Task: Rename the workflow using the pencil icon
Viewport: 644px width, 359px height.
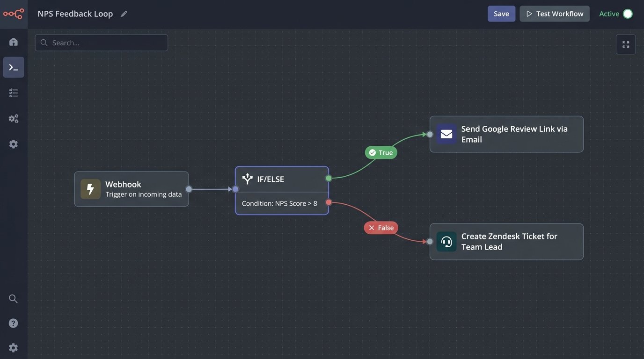Action: (124, 14)
